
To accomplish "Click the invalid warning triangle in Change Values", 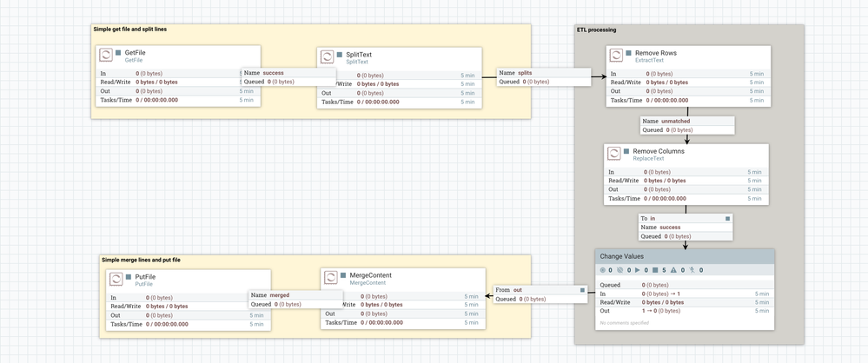I will pos(673,270).
